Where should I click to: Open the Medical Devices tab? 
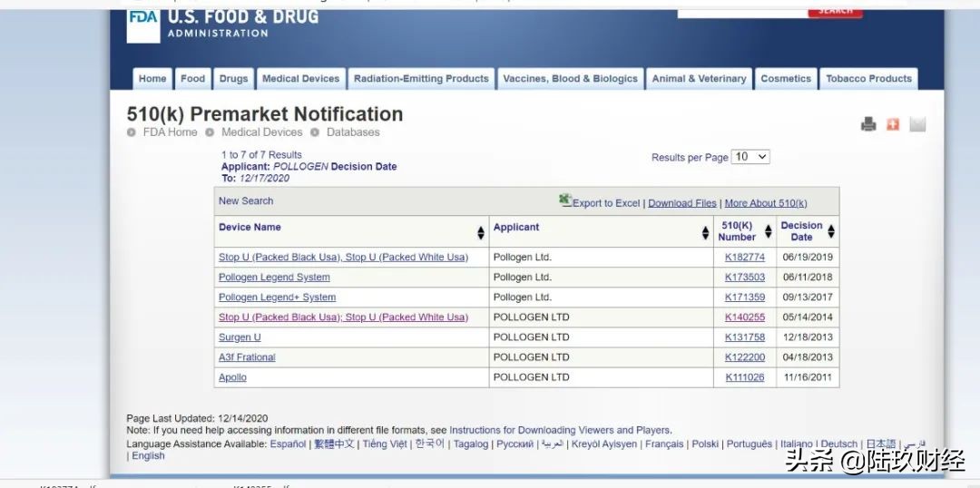point(300,79)
